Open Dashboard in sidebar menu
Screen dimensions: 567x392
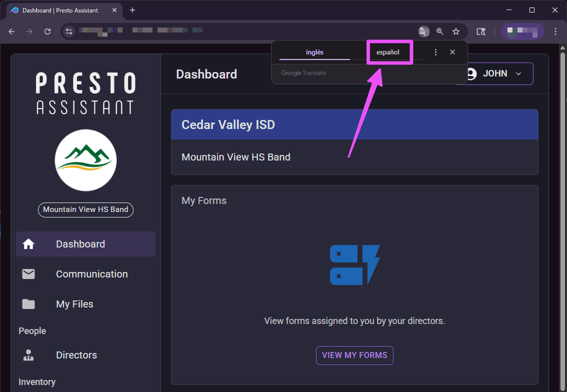pos(85,244)
